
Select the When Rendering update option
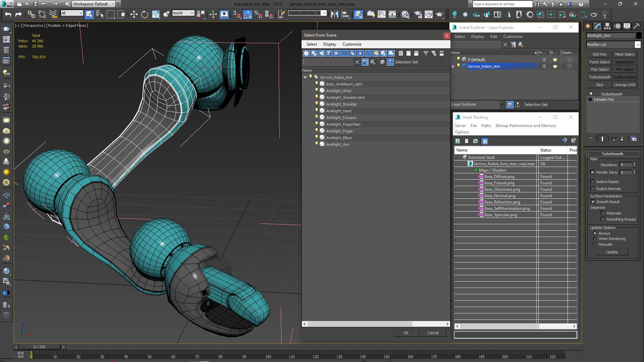[595, 239]
